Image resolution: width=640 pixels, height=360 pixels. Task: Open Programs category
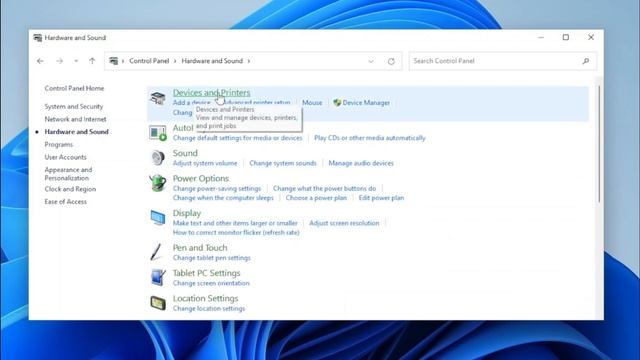tap(59, 144)
